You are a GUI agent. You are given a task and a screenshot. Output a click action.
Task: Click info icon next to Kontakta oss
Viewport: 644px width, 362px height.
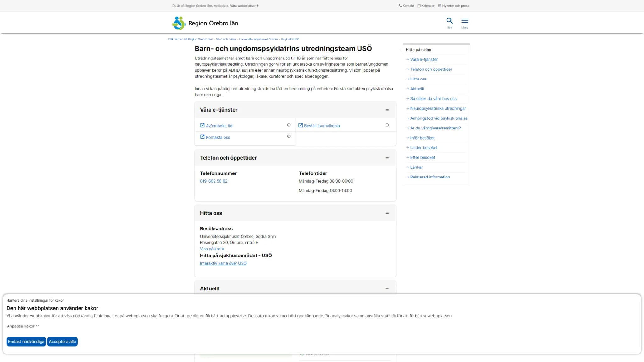point(289,136)
